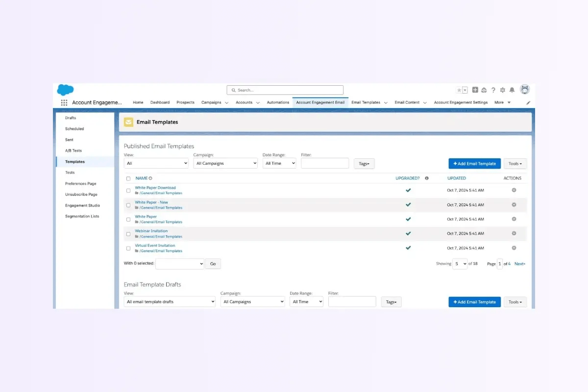
Task: Click the edit pencil icon below the navbar
Action: [x=528, y=102]
